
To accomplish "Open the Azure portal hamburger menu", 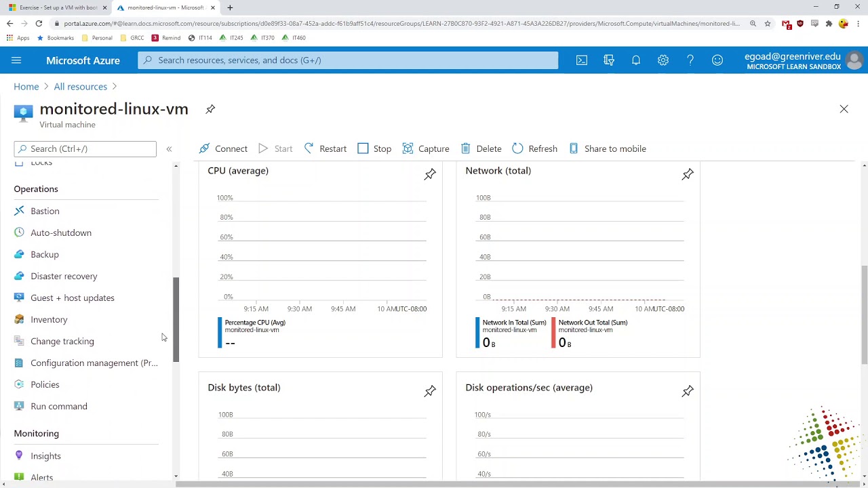I will click(16, 60).
